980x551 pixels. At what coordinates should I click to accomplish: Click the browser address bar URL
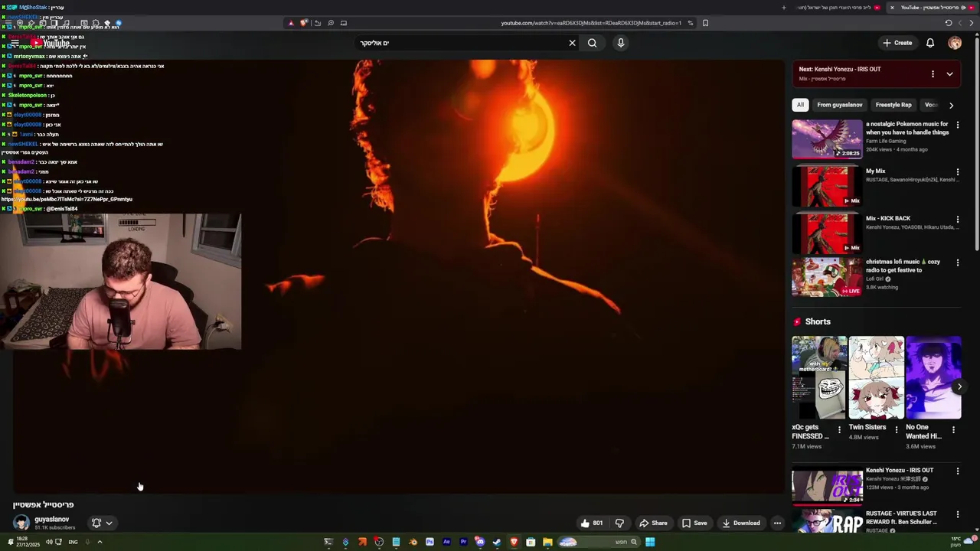pyautogui.click(x=591, y=23)
